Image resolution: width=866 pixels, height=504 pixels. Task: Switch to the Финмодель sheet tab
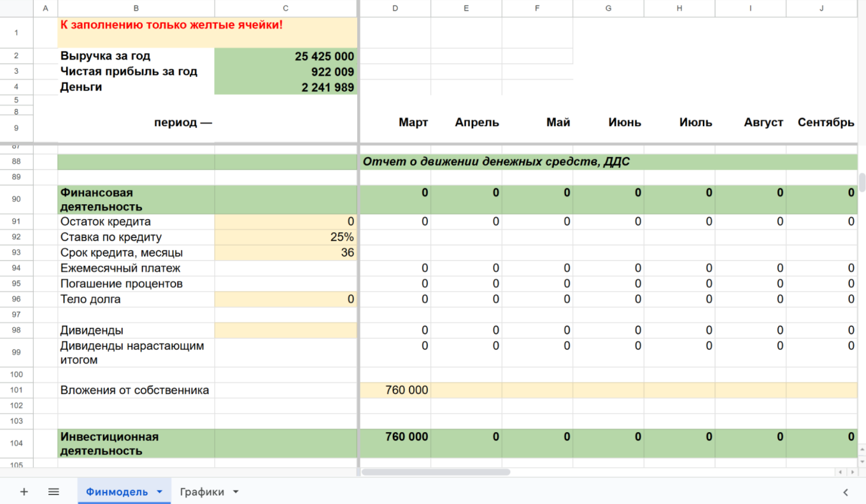click(117, 492)
